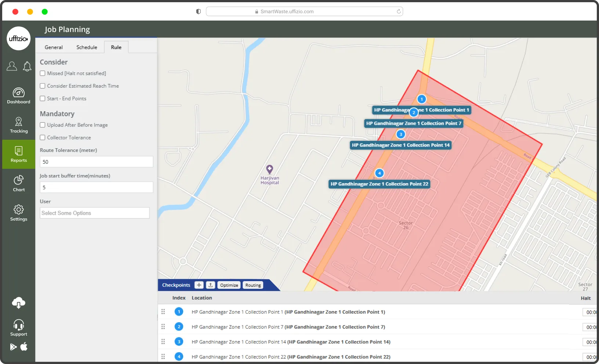Click the Route Tolerance meter field
Viewport: 599px width, 364px height.
pos(96,162)
